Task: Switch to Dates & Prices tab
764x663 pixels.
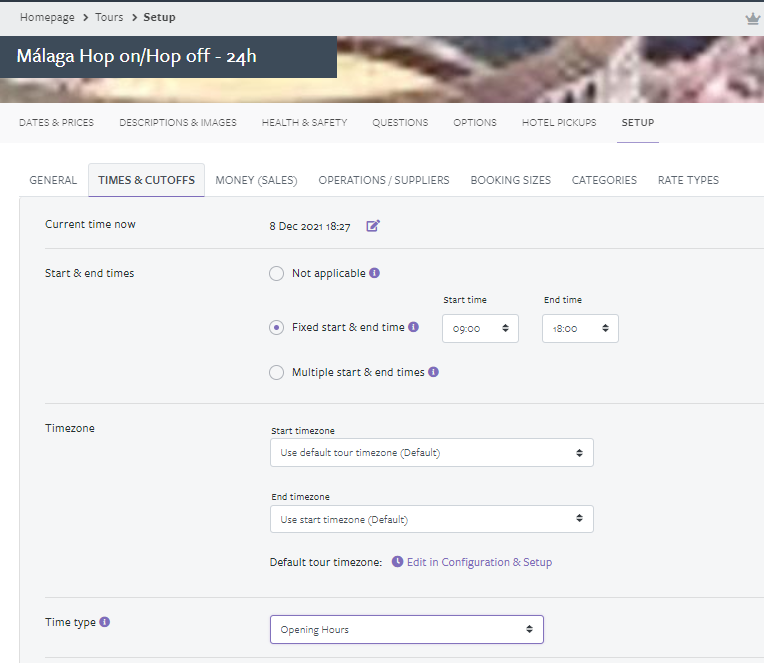Action: coord(57,123)
